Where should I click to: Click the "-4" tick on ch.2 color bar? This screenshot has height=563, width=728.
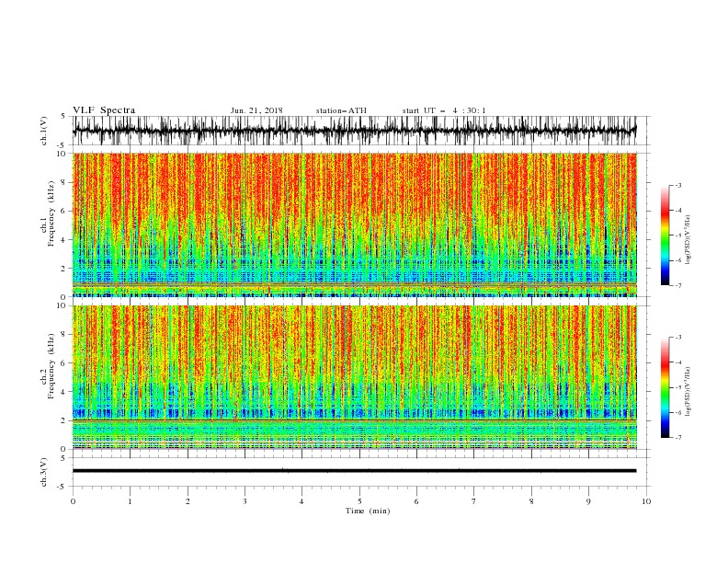click(678, 362)
